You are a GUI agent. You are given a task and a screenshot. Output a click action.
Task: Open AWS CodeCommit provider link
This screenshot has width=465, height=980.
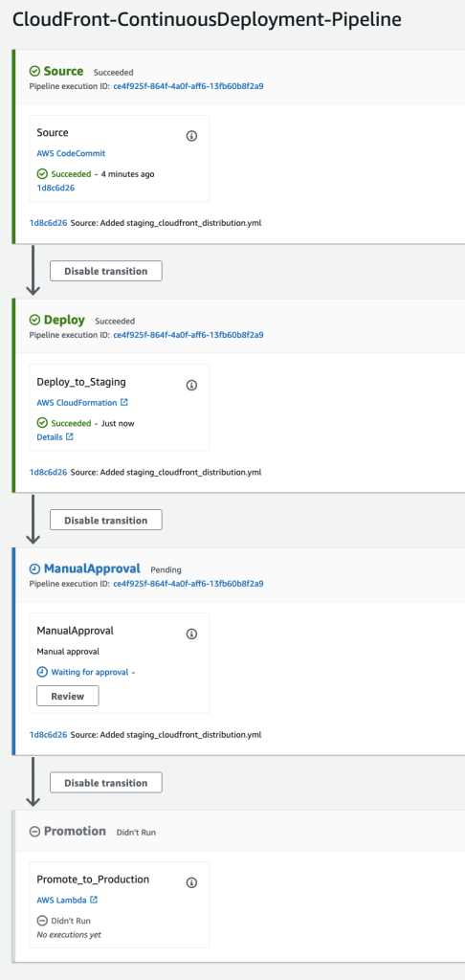point(71,153)
